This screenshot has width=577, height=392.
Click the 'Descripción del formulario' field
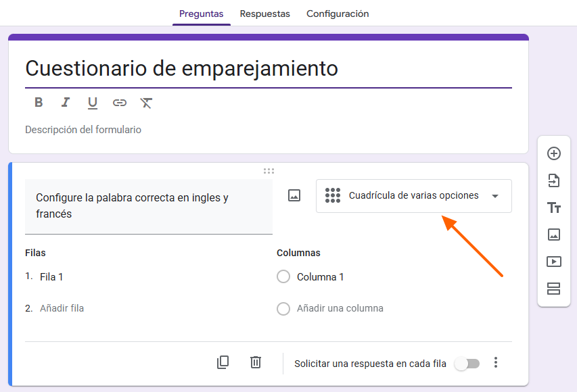point(83,129)
